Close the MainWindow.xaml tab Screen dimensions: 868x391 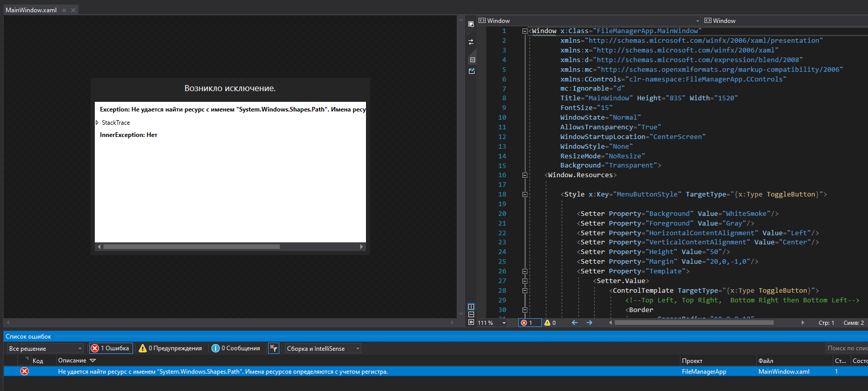[73, 10]
